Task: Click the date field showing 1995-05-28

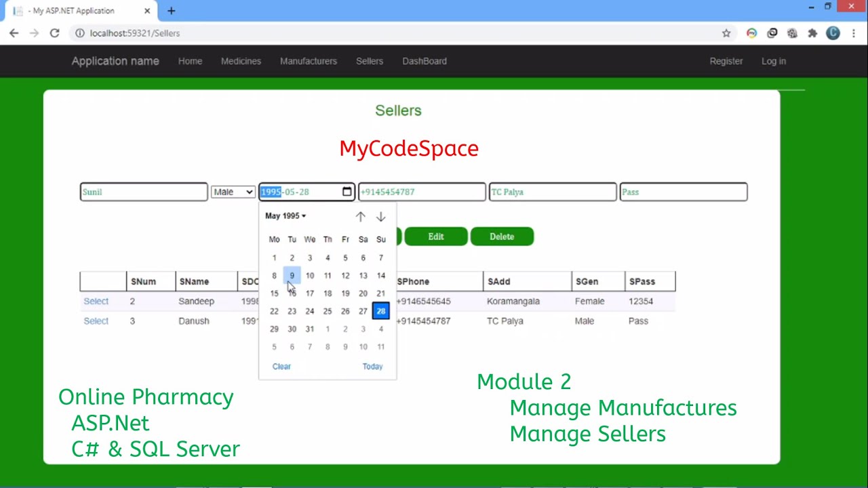Action: (307, 192)
